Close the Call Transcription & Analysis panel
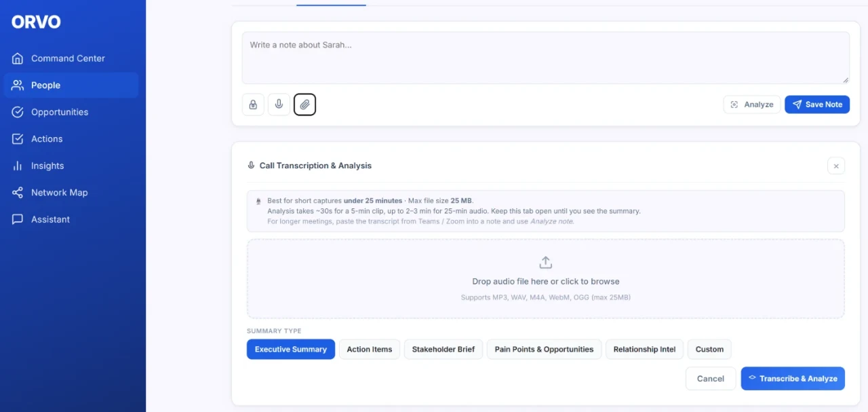This screenshot has width=868, height=412. coord(836,166)
